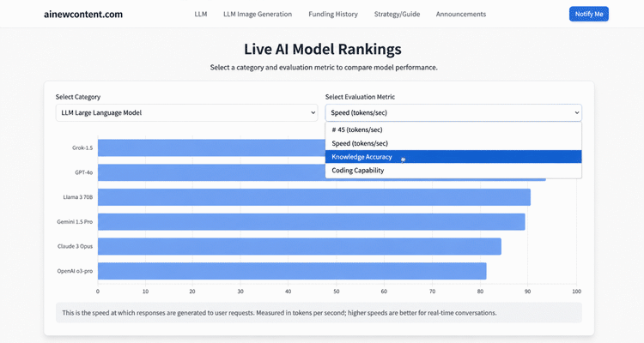Click the ainewcontent.com site logo
This screenshot has height=343, width=644.
click(x=83, y=15)
